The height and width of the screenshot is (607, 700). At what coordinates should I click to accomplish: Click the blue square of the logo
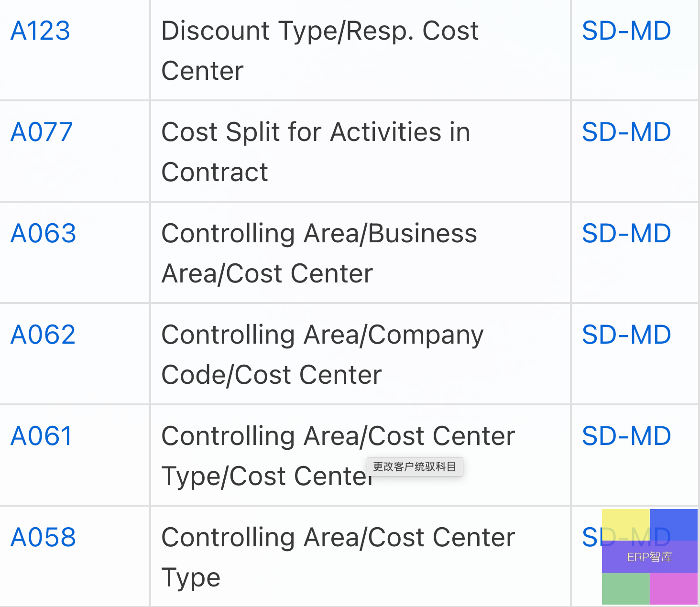coord(673,525)
